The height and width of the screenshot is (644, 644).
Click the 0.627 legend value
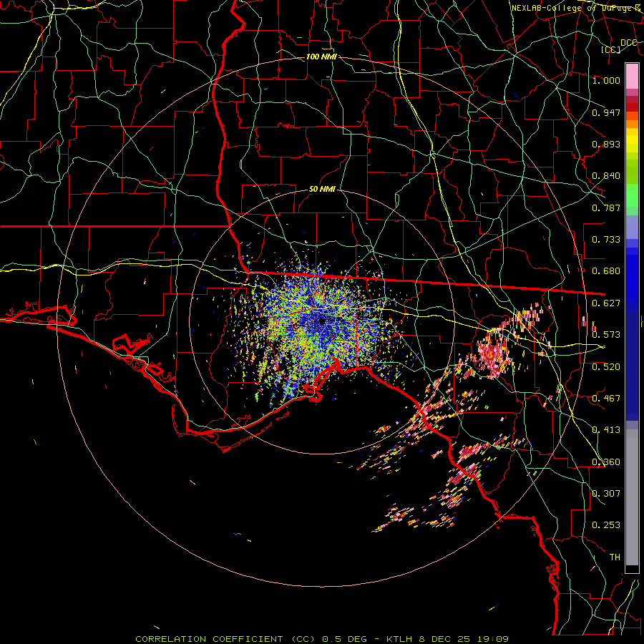click(x=606, y=303)
